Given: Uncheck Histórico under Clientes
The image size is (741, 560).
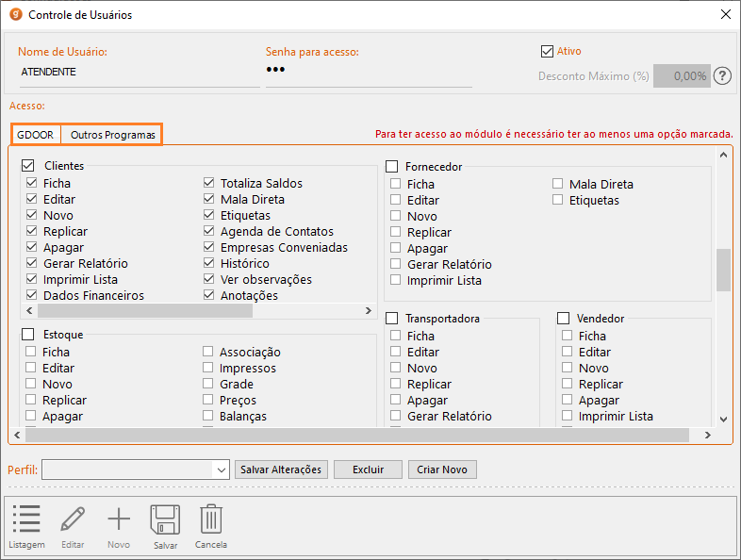Looking at the screenshot, I should [209, 263].
